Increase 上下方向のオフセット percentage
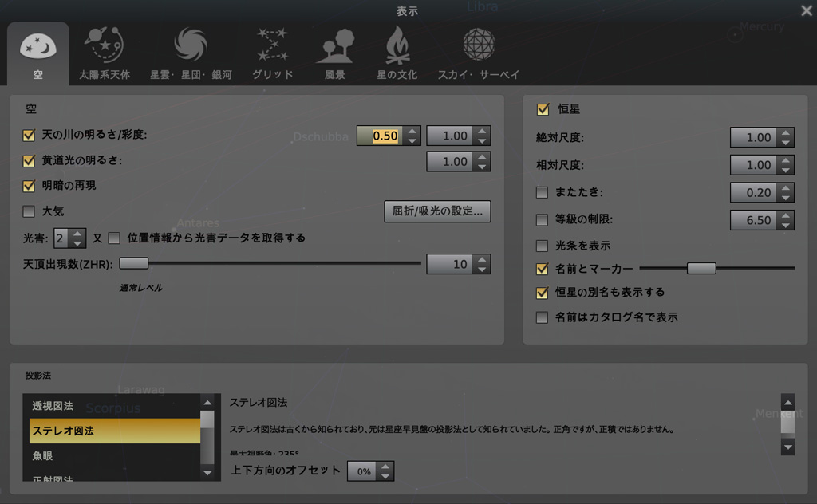Viewport: 817px width, 504px height. [x=385, y=466]
